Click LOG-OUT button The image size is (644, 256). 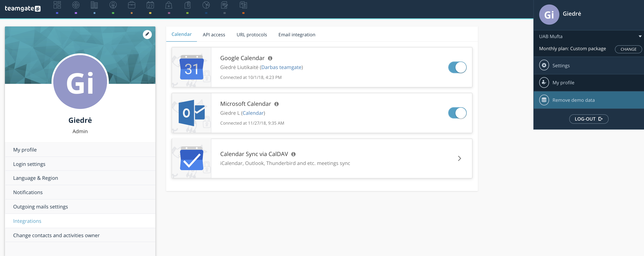(588, 119)
